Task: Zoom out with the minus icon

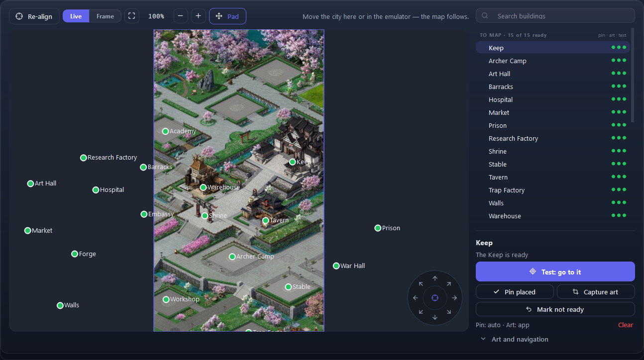Action: [x=180, y=16]
